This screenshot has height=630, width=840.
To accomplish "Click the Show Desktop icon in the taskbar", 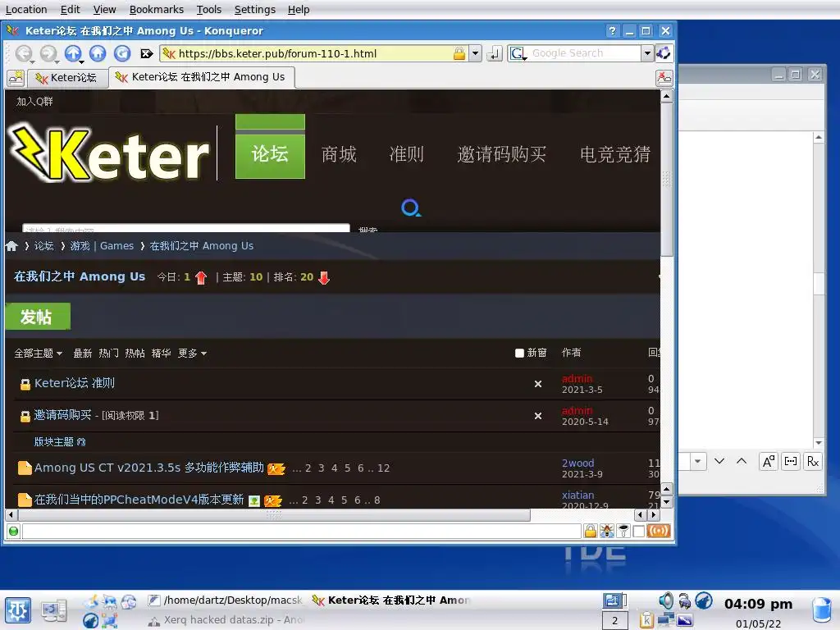I will click(54, 610).
